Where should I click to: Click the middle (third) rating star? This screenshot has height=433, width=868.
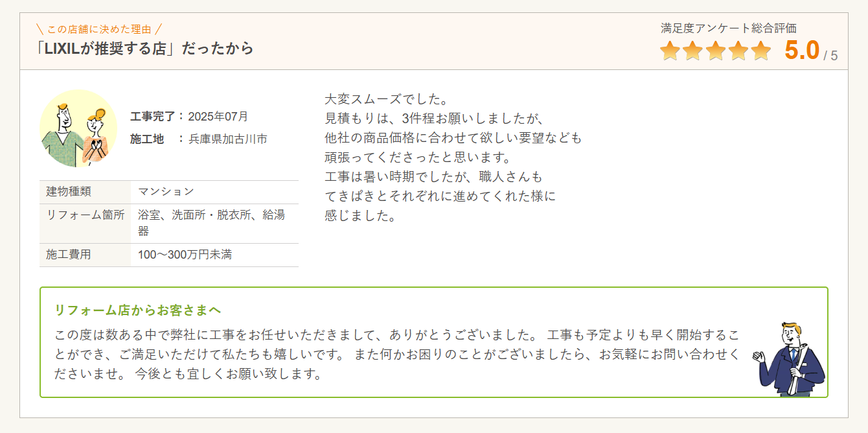click(x=716, y=51)
